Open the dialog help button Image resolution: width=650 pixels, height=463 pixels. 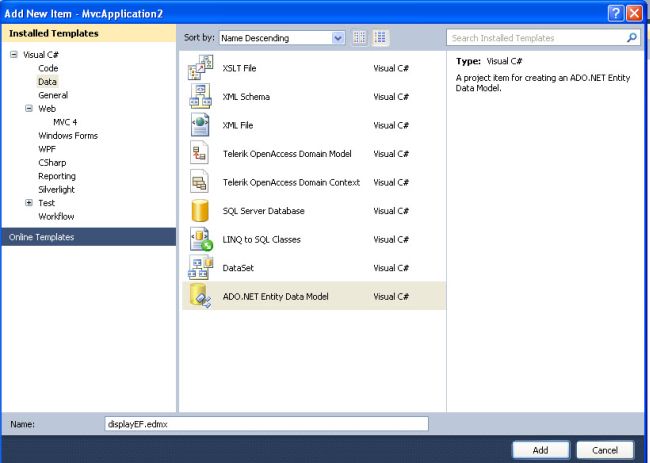[x=616, y=13]
